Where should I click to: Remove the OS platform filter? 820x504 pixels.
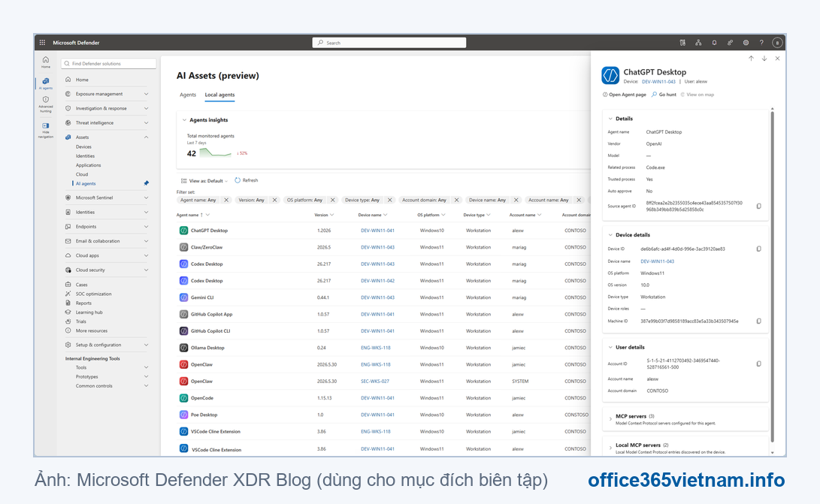333,200
